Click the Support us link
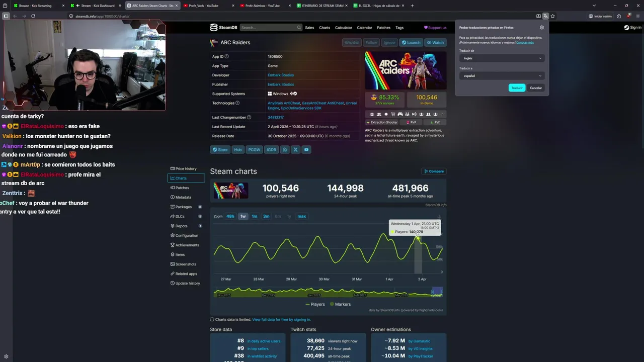This screenshot has height=362, width=644. 435,28
